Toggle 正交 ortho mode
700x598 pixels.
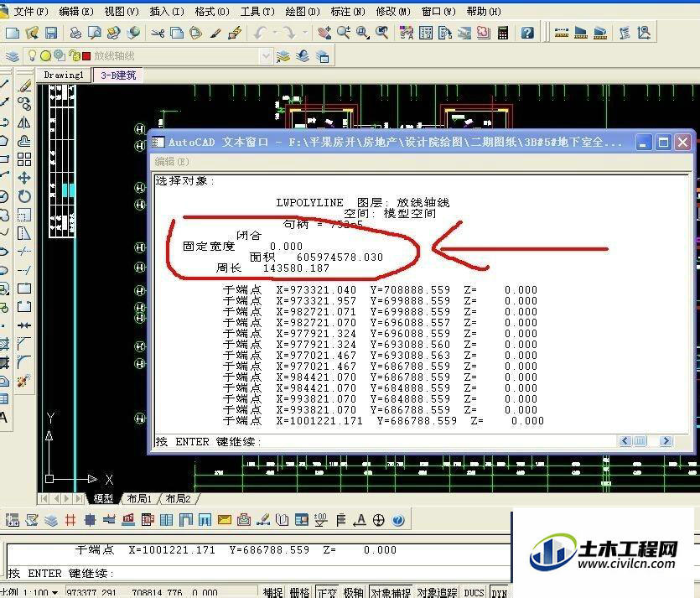tap(326, 592)
